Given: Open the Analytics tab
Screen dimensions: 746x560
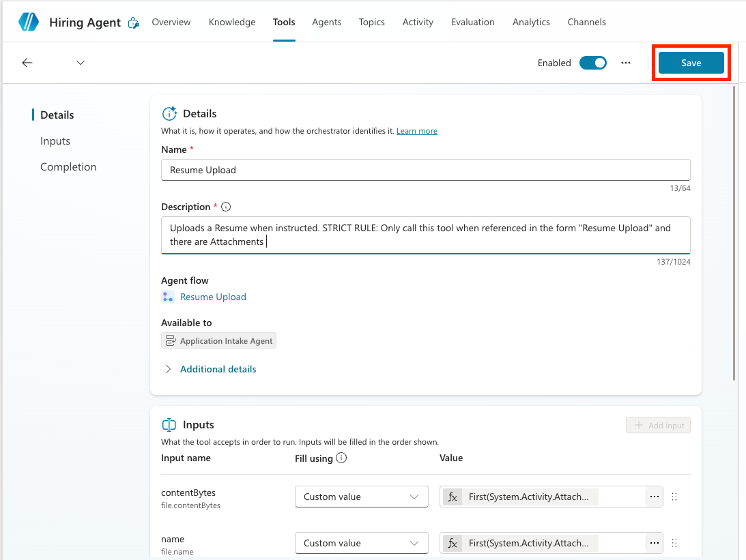Looking at the screenshot, I should [531, 22].
